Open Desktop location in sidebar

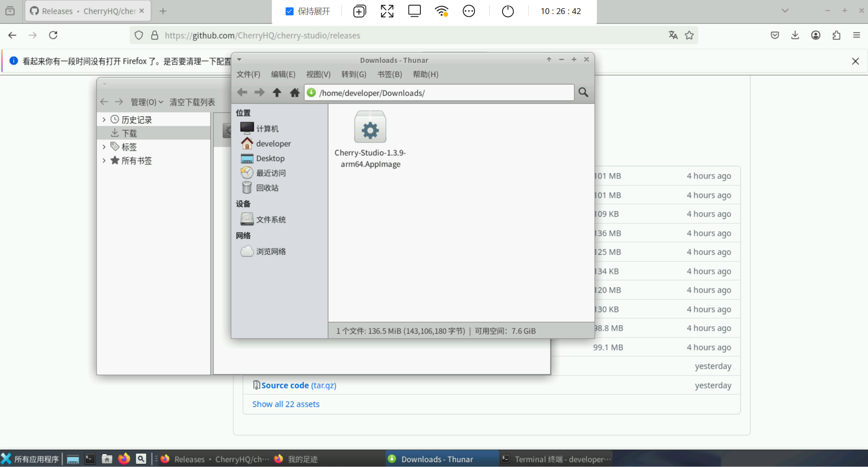tap(263, 159)
